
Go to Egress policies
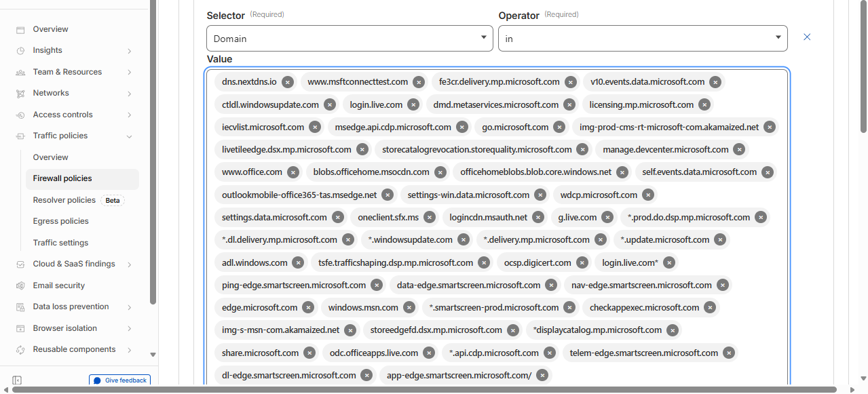60,221
